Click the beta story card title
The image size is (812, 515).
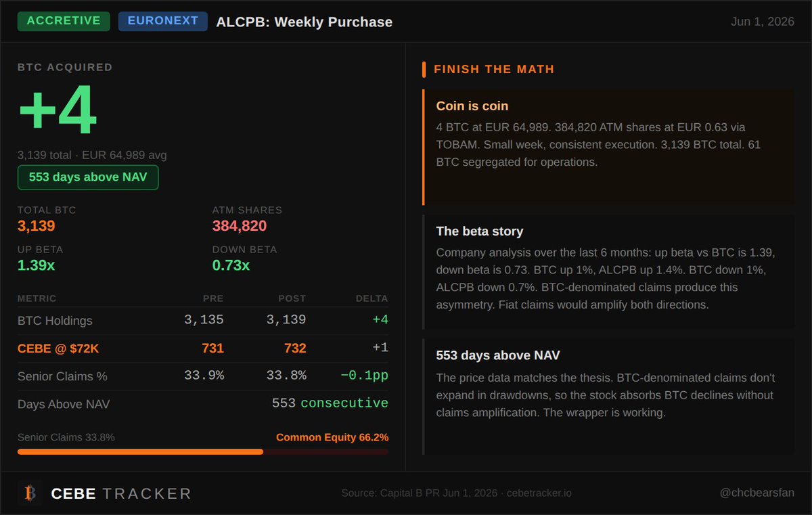click(480, 231)
